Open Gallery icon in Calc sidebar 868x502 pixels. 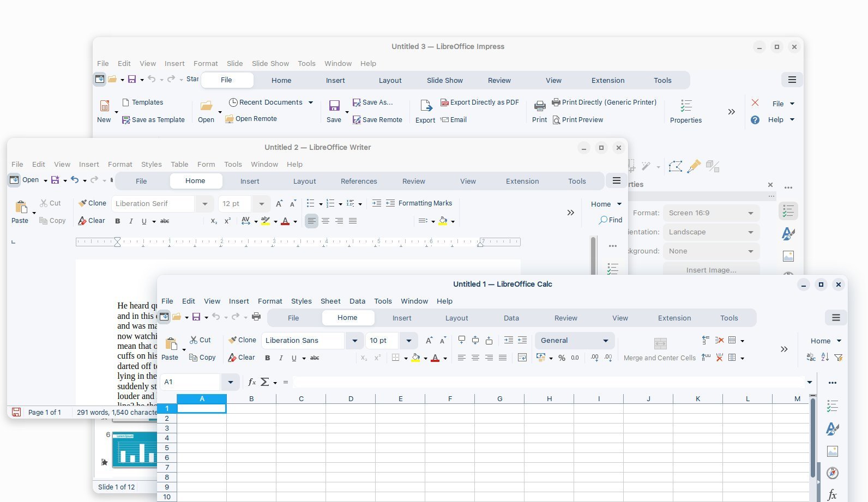(832, 451)
